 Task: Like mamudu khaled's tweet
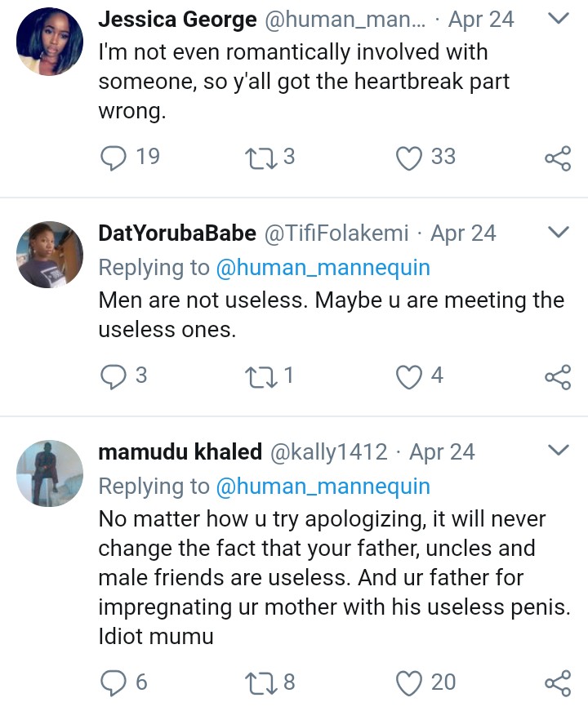click(x=408, y=682)
